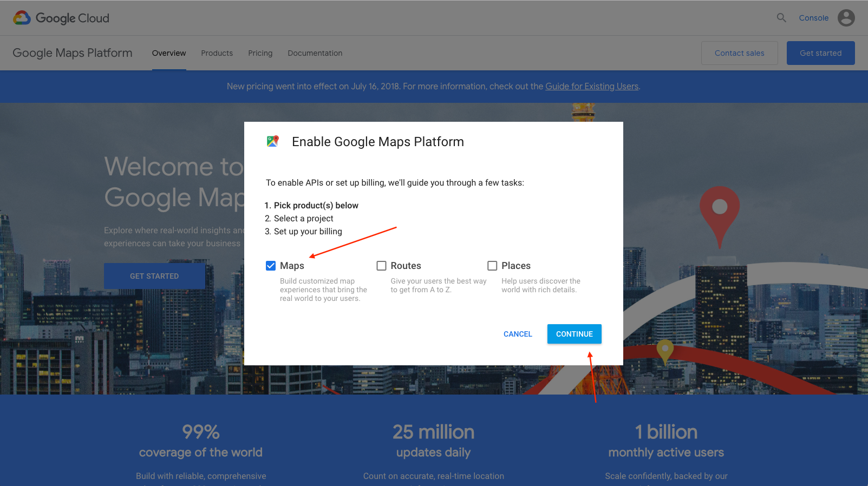The height and width of the screenshot is (486, 868).
Task: Click 'Select a project' step text
Action: [304, 219]
